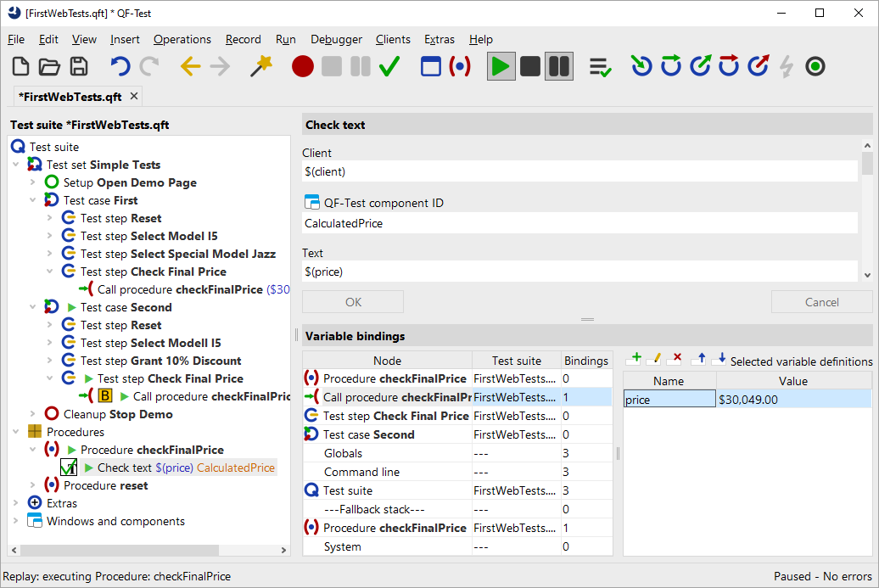Collapse Test case First node
The image size is (879, 588).
[32, 200]
